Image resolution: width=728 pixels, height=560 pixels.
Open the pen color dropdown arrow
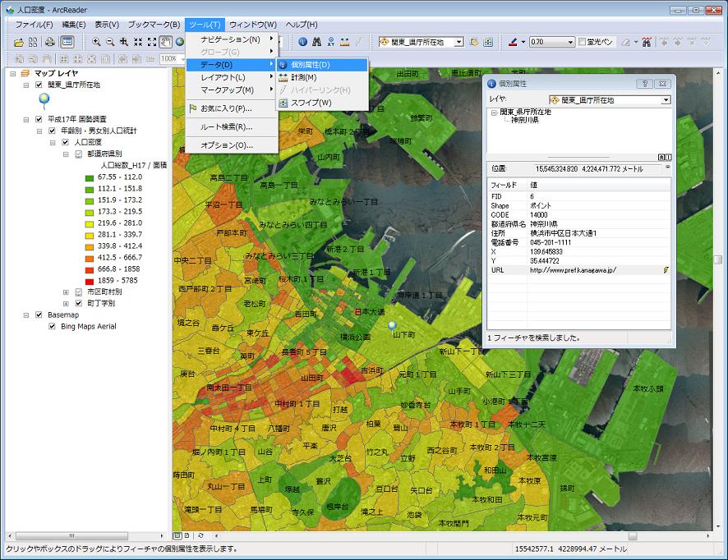[x=523, y=42]
